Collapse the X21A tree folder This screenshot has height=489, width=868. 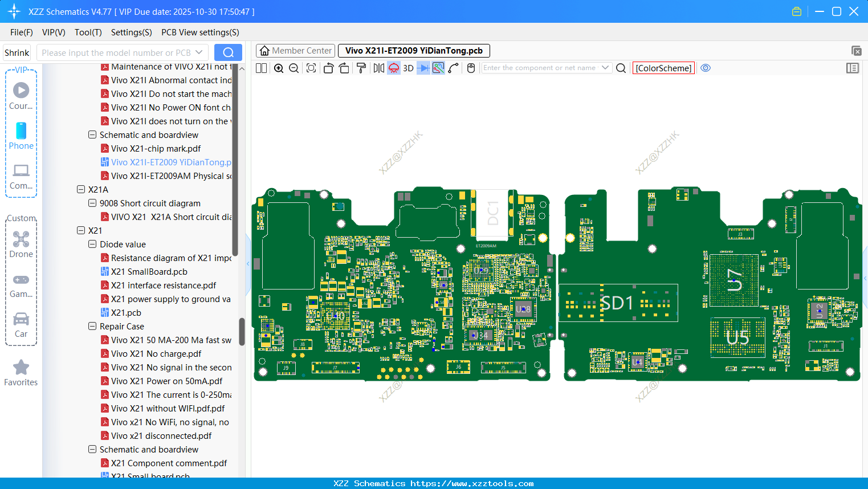pos(81,190)
